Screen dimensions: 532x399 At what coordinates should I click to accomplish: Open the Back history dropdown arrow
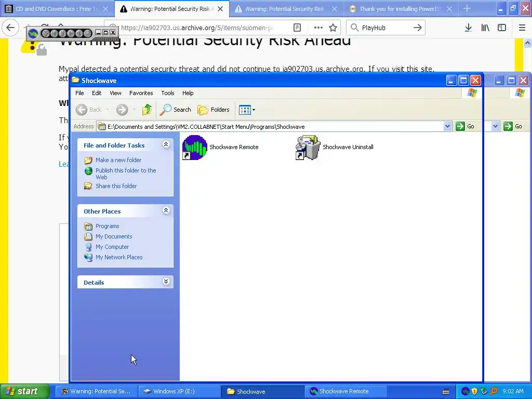pyautogui.click(x=108, y=110)
